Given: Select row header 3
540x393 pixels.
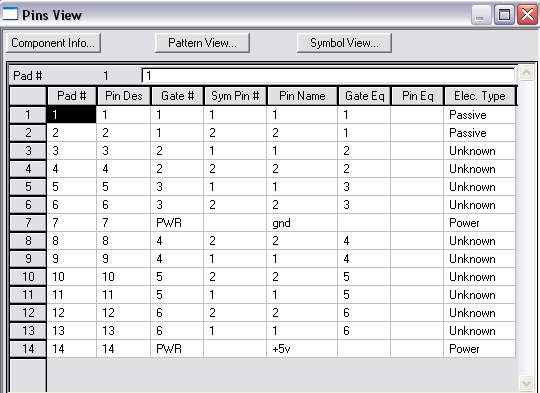Looking at the screenshot, I should tap(28, 151).
